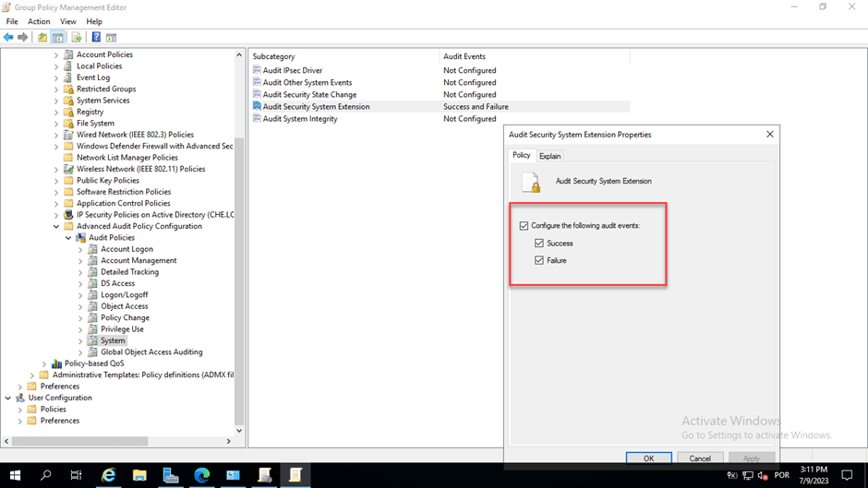Open Internet Explorer from the taskbar
This screenshot has width=868, height=488.
109,475
